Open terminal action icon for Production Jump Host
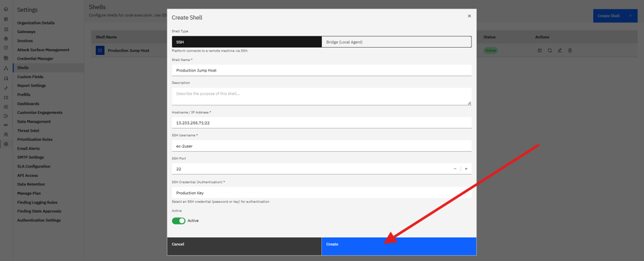 click(540, 50)
